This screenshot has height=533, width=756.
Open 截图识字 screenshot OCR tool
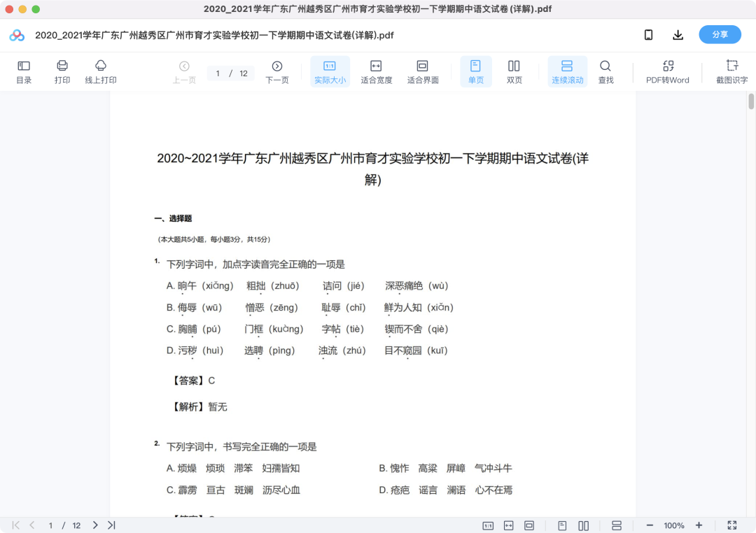(732, 72)
